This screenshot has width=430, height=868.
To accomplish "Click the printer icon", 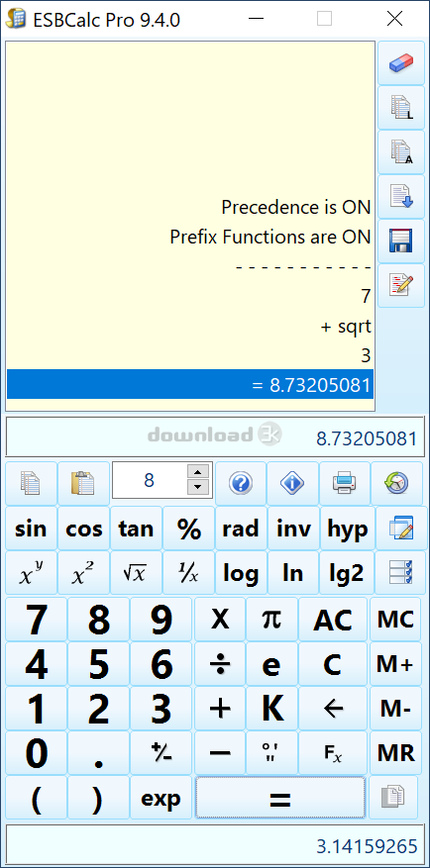I will click(x=344, y=483).
